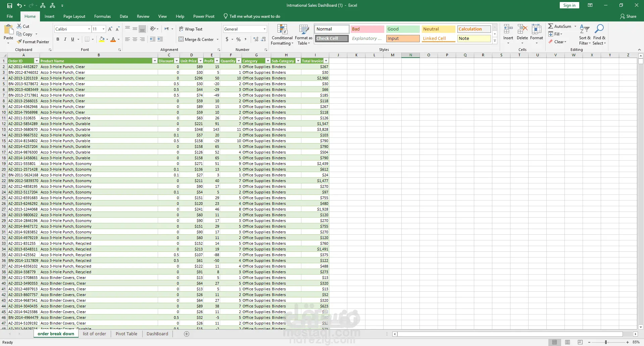Click vertical scrollbar down arrow
The width and height of the screenshot is (644, 346).
[x=640, y=327]
